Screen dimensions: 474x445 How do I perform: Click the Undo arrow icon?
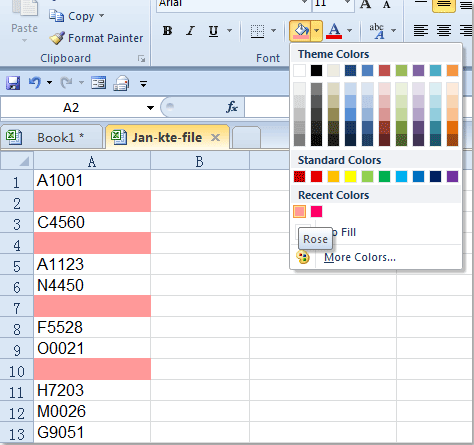35,82
